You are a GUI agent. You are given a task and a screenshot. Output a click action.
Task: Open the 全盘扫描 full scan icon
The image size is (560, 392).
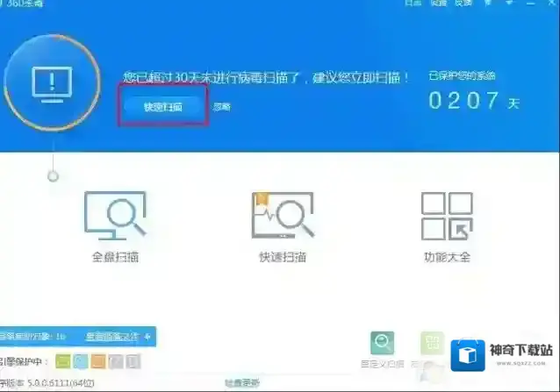pos(115,215)
